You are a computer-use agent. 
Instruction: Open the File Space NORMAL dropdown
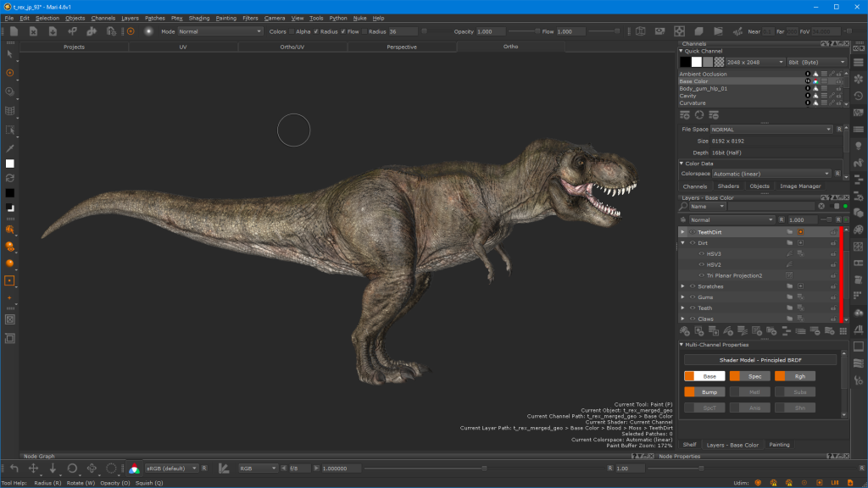point(771,130)
